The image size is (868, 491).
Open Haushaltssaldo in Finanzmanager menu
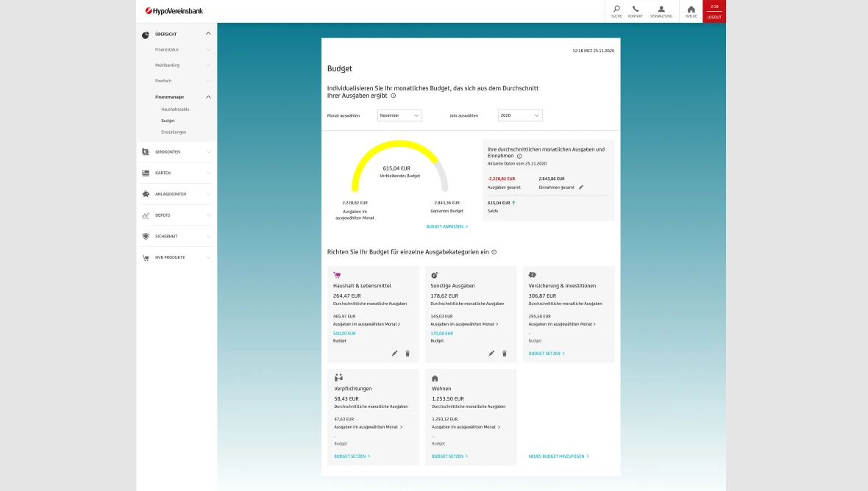click(175, 109)
